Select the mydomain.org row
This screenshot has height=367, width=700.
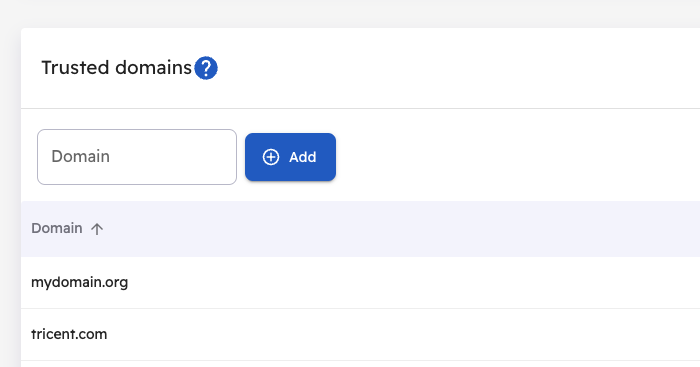point(360,282)
